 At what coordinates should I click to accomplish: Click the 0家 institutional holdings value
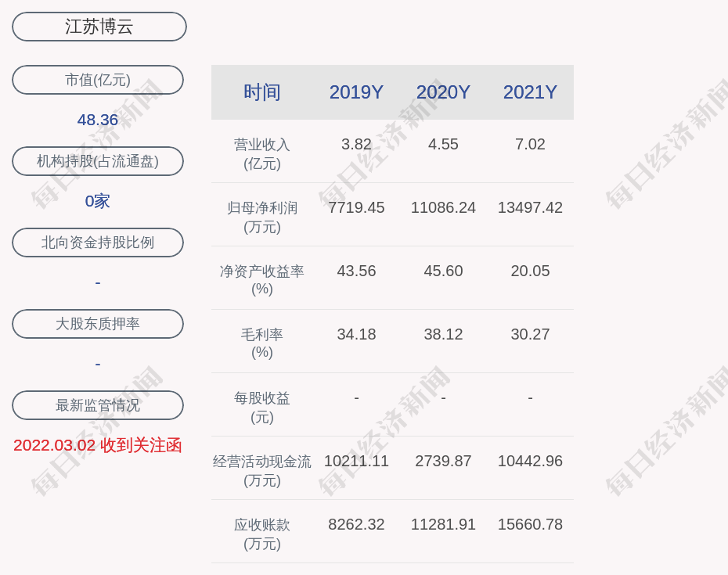point(98,201)
